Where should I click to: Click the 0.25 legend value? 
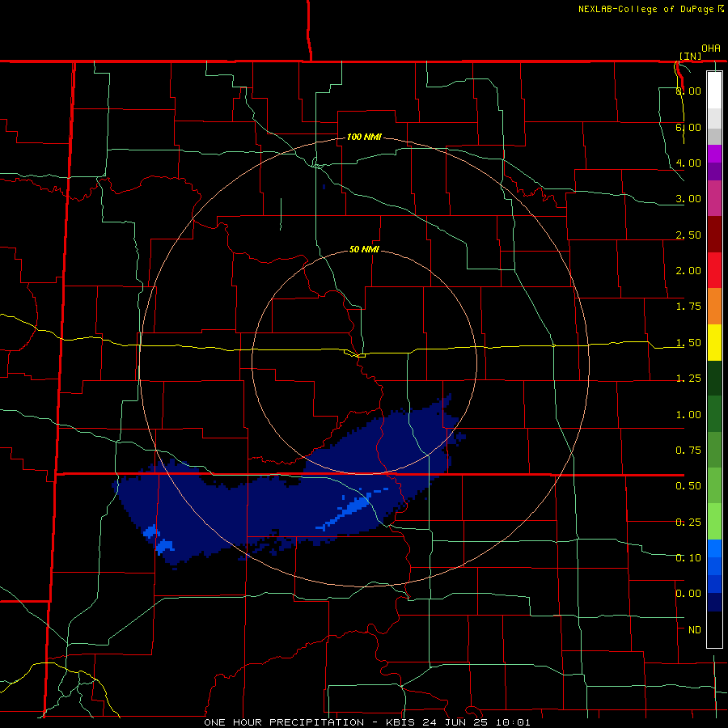(688, 523)
